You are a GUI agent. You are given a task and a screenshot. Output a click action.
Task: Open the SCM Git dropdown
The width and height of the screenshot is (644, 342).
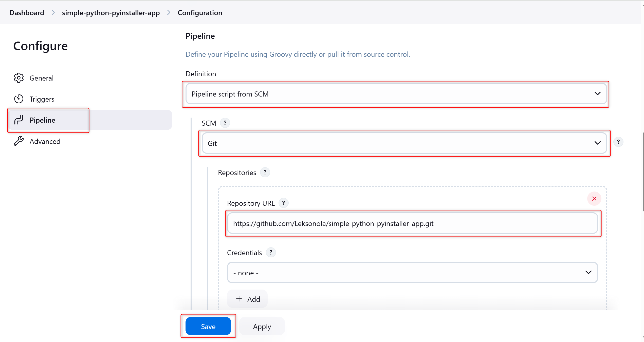point(404,143)
